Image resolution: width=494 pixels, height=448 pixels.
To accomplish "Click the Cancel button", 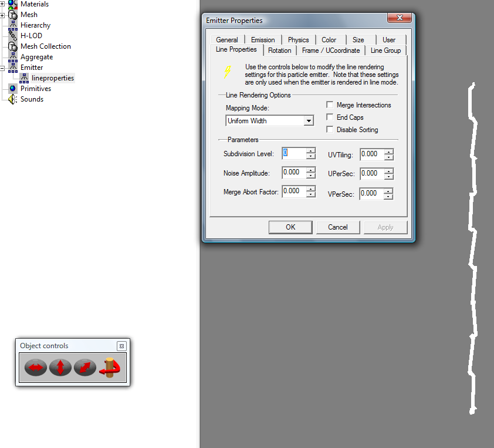I will click(x=338, y=227).
